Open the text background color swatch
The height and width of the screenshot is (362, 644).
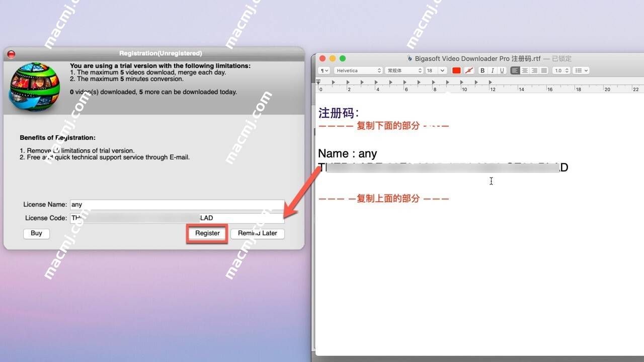click(x=468, y=70)
